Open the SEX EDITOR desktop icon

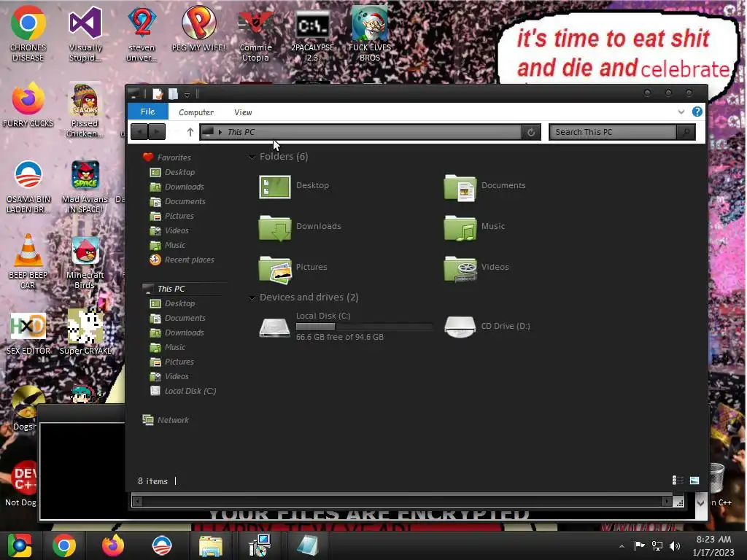pyautogui.click(x=28, y=333)
